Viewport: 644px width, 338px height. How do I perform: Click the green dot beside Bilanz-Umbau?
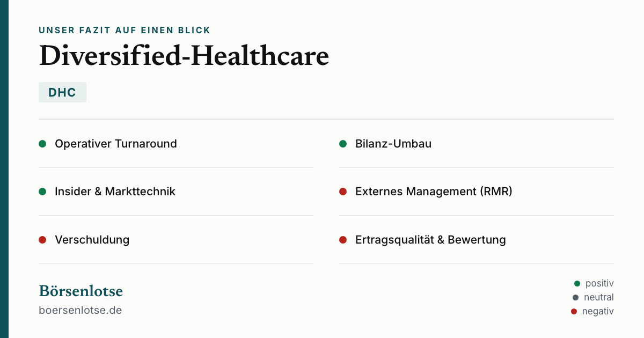(x=343, y=144)
